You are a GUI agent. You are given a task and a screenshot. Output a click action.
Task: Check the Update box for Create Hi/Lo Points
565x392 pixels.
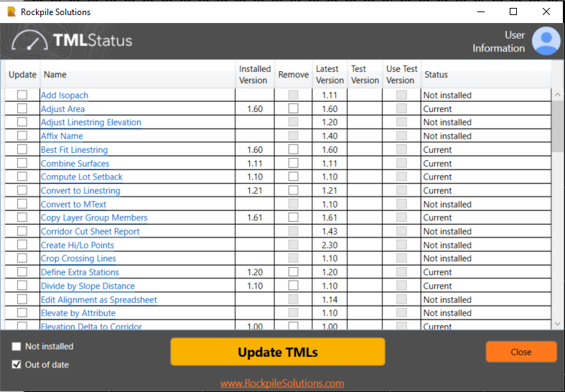click(22, 245)
